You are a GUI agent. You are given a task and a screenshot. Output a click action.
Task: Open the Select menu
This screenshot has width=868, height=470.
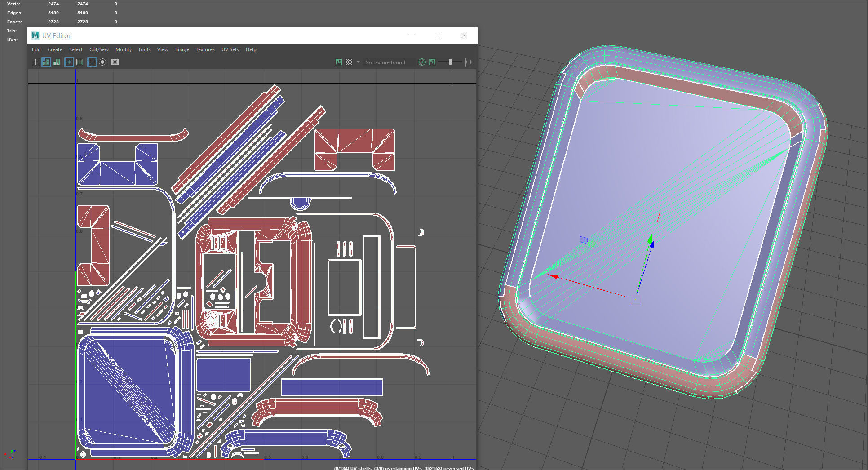coord(76,49)
